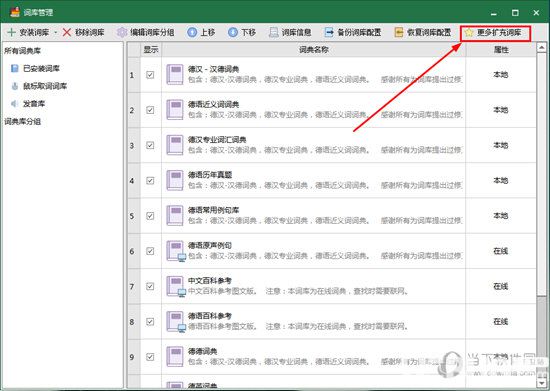The height and width of the screenshot is (391, 550).
Task: Select the 德汉专业词汇词典 title text
Action: (x=217, y=140)
